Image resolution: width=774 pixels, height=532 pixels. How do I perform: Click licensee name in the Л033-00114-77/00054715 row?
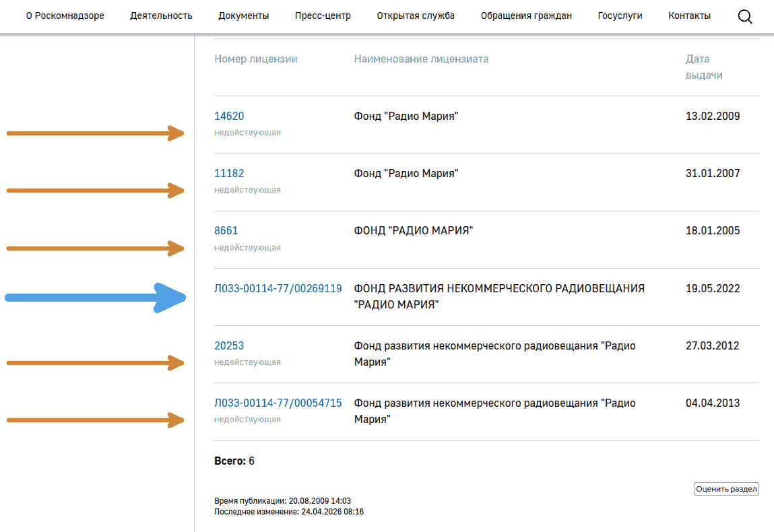click(494, 411)
